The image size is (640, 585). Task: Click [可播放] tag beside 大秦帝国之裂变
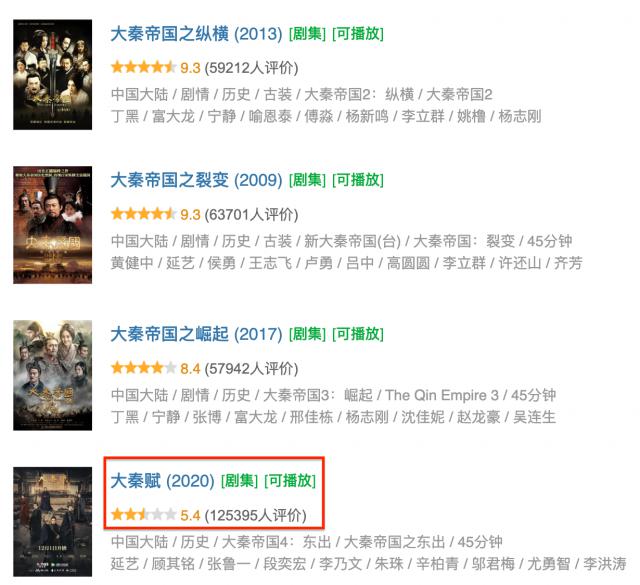click(358, 180)
